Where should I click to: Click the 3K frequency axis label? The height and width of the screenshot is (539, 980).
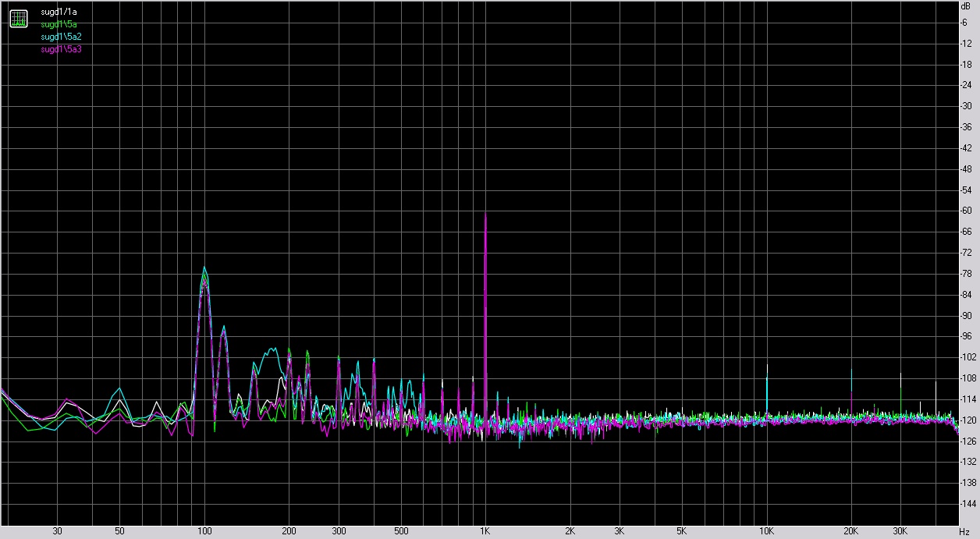tap(620, 531)
